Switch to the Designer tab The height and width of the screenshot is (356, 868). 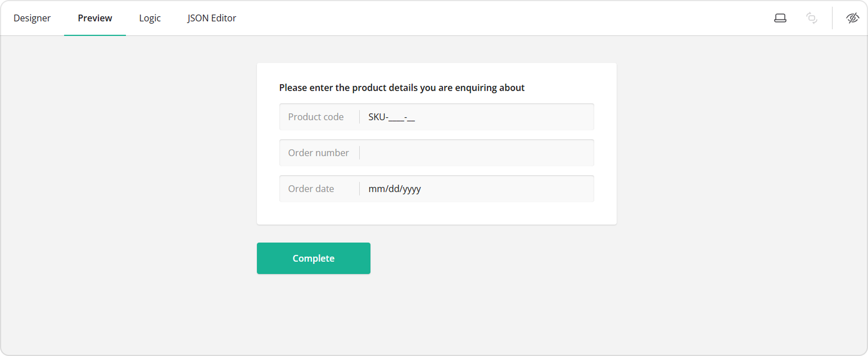coord(32,17)
